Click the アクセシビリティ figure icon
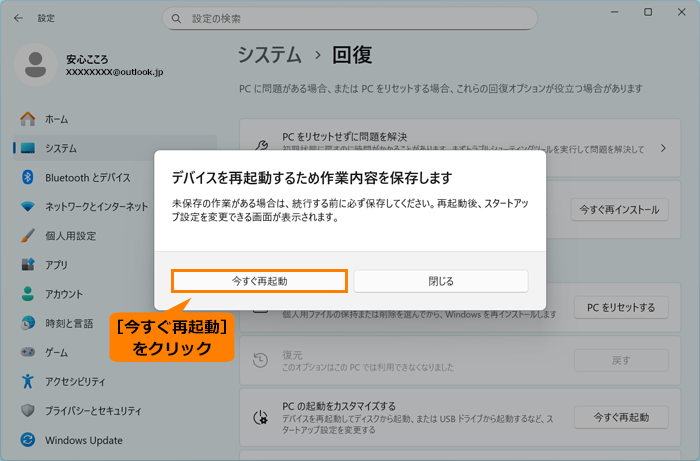 coord(28,381)
